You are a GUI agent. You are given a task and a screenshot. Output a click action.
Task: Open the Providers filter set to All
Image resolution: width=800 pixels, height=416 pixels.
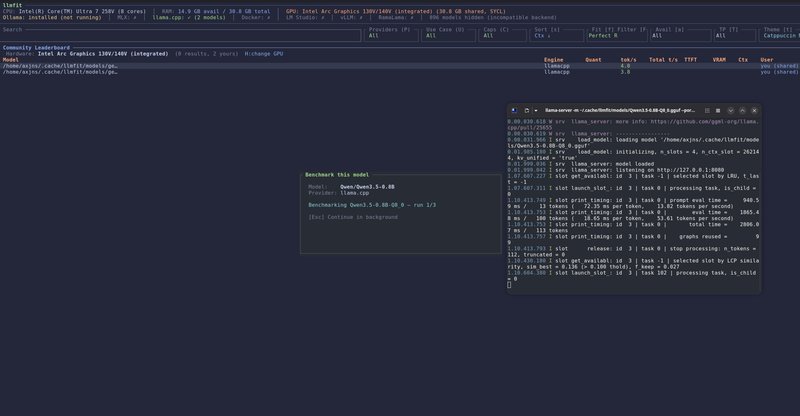pos(390,35)
